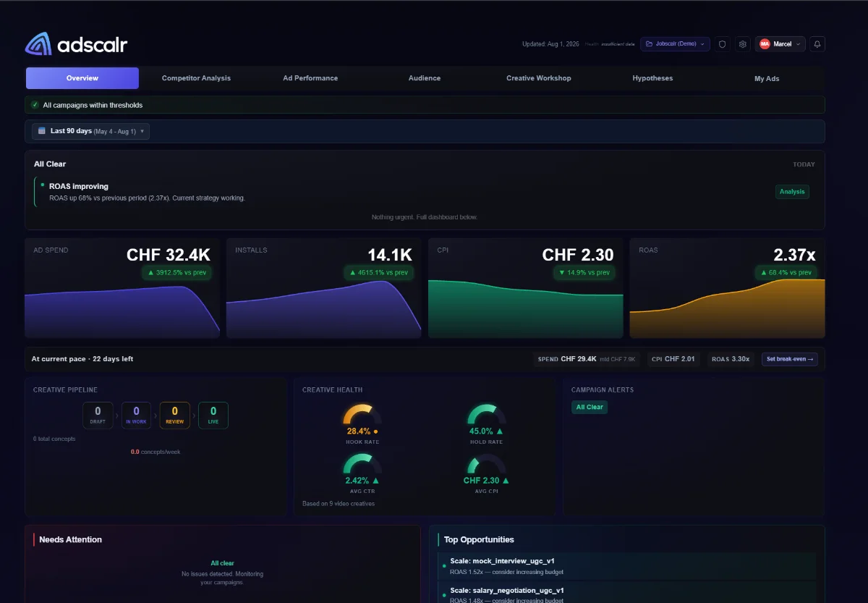
Task: Open the Last 90 days date range dropdown
Action: [90, 131]
